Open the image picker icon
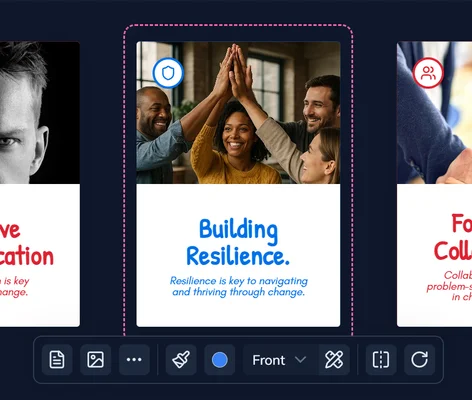 [x=95, y=360]
